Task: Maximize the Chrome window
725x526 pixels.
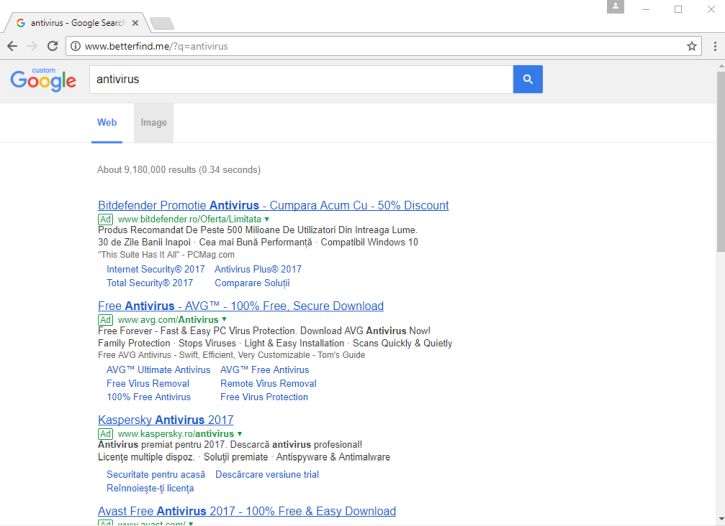Action: pyautogui.click(x=678, y=9)
